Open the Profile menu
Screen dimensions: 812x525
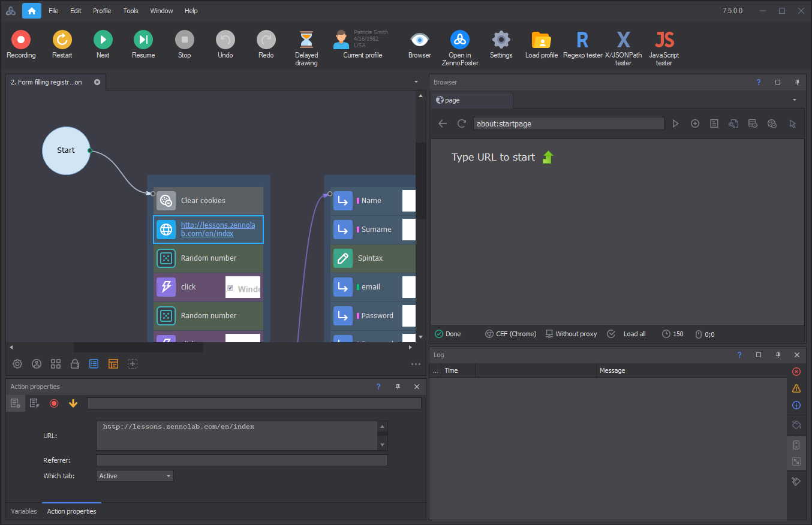pyautogui.click(x=102, y=11)
